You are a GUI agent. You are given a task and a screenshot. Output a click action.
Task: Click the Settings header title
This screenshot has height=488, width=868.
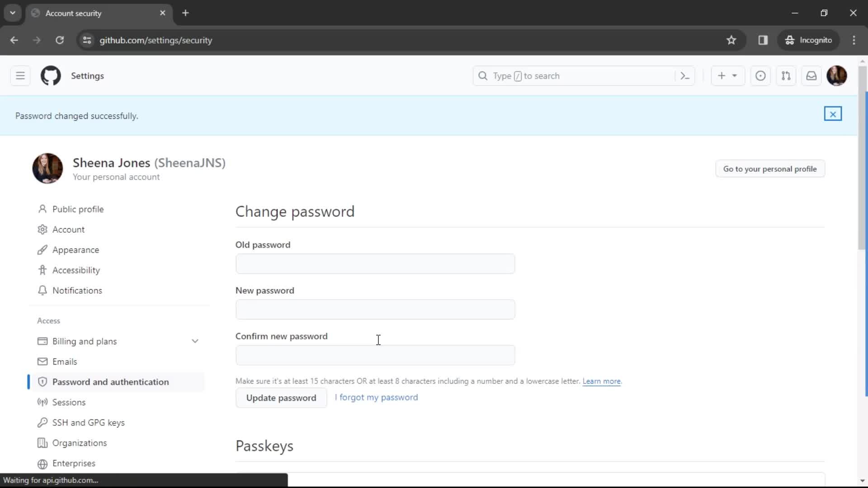(x=87, y=76)
